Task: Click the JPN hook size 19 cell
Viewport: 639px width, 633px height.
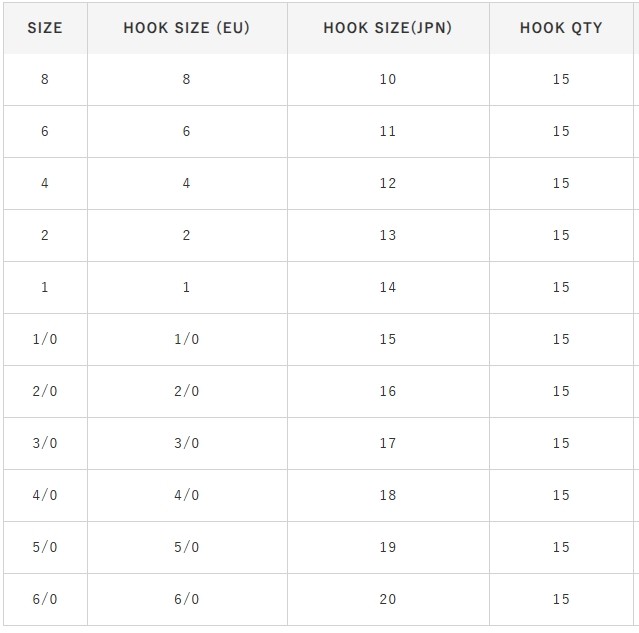Action: [x=388, y=547]
